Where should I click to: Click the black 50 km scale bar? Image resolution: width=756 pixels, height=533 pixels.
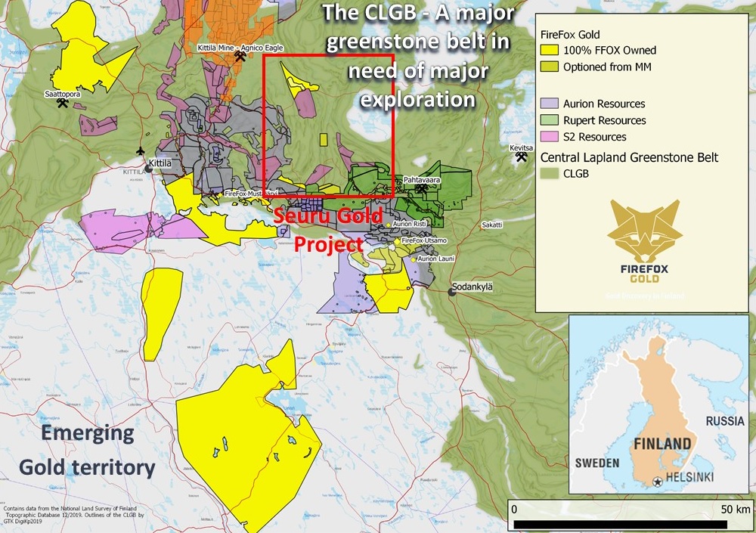[620, 525]
